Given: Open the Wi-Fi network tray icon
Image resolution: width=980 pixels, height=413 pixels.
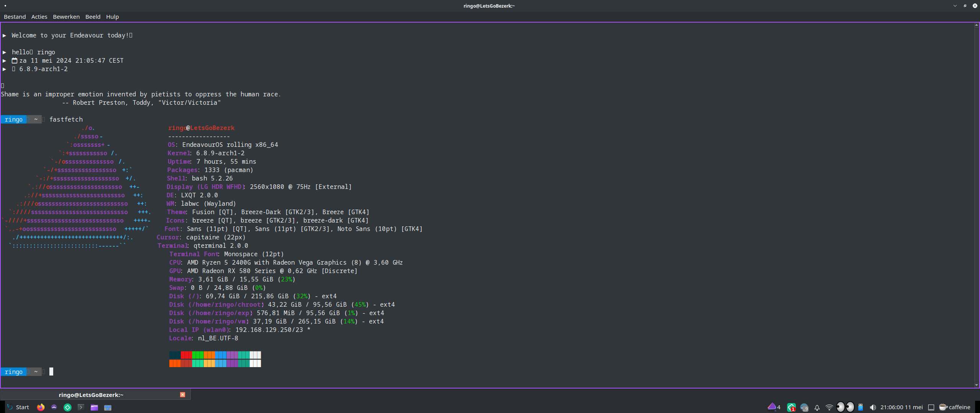Looking at the screenshot, I should point(829,407).
